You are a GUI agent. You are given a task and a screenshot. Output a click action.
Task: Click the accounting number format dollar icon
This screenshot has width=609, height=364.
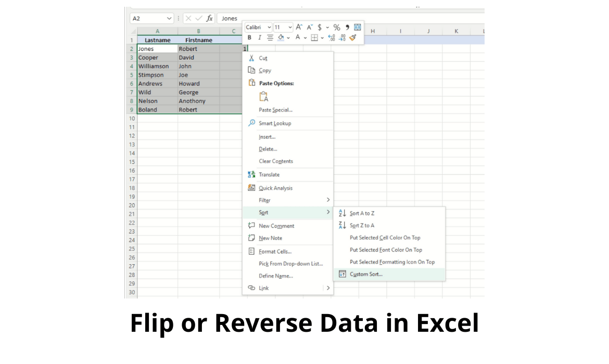coord(319,27)
